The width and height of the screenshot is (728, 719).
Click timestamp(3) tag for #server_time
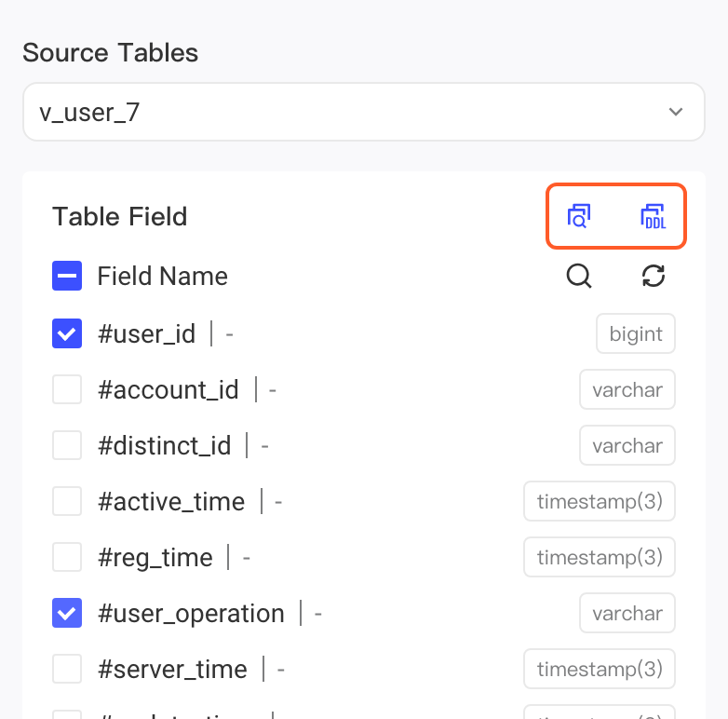tap(600, 669)
